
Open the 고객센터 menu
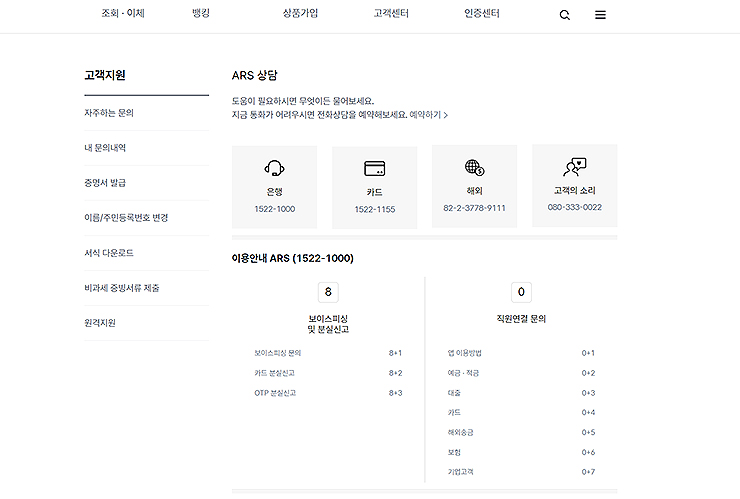[391, 13]
